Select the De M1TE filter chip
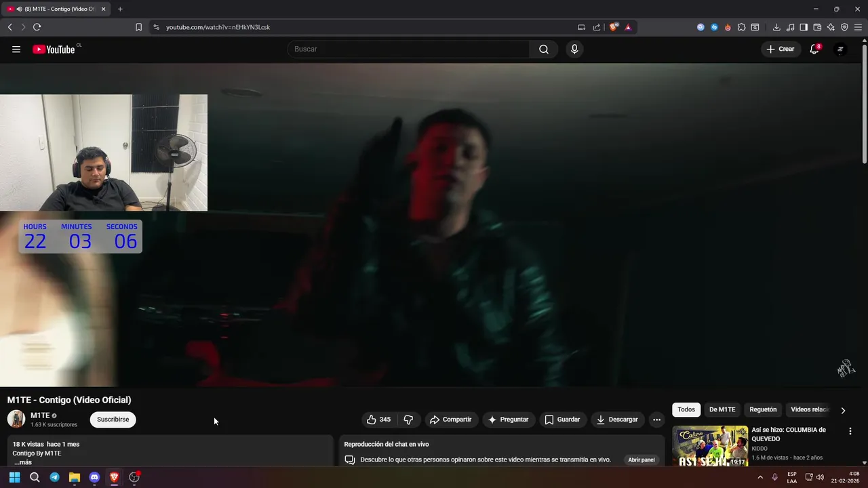Screen dimensions: 868x488 722,409
